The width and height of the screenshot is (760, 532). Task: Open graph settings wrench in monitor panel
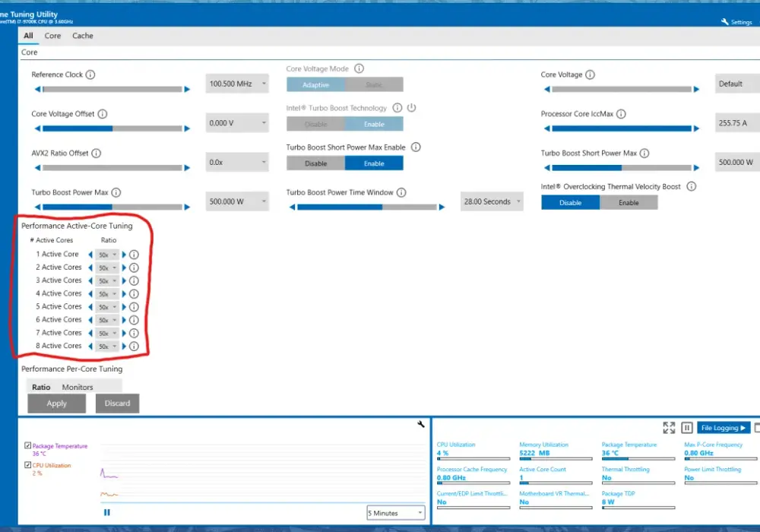pos(421,424)
